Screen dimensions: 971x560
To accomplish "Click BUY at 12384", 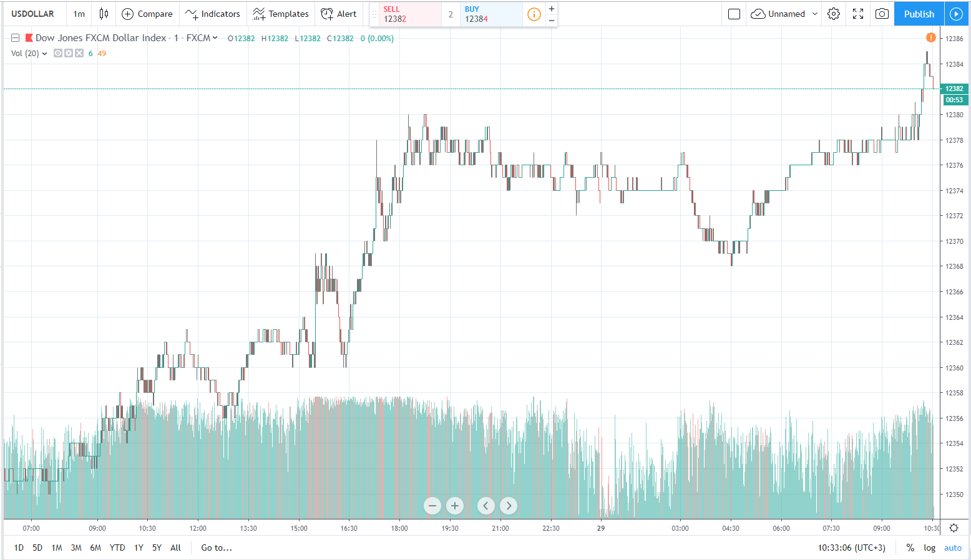I will 491,14.
